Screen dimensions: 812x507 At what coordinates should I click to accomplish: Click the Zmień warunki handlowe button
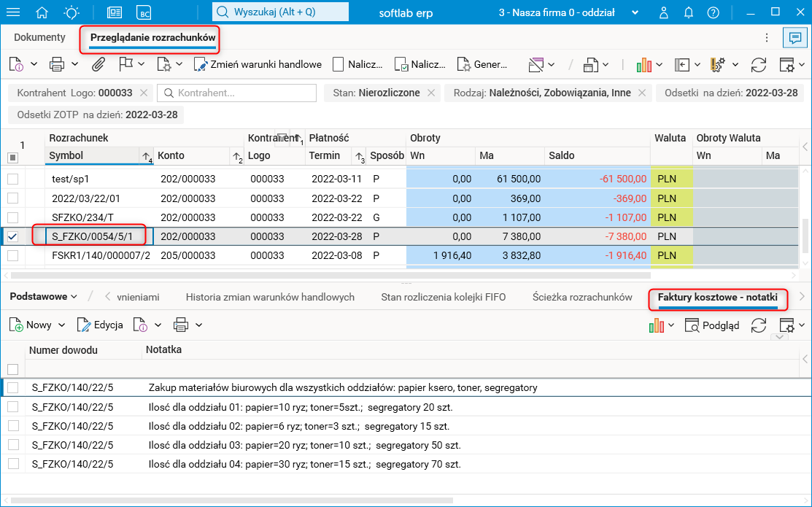[258, 64]
